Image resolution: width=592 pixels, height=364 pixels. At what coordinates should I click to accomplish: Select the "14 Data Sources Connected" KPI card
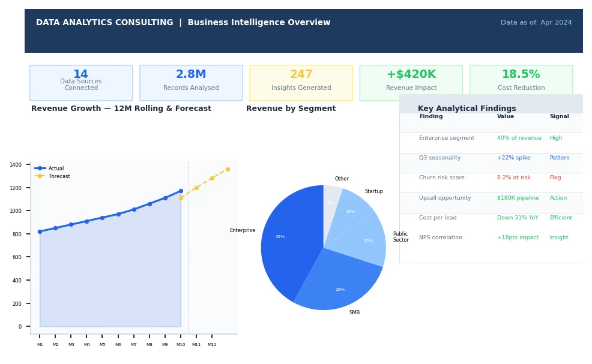(x=81, y=83)
